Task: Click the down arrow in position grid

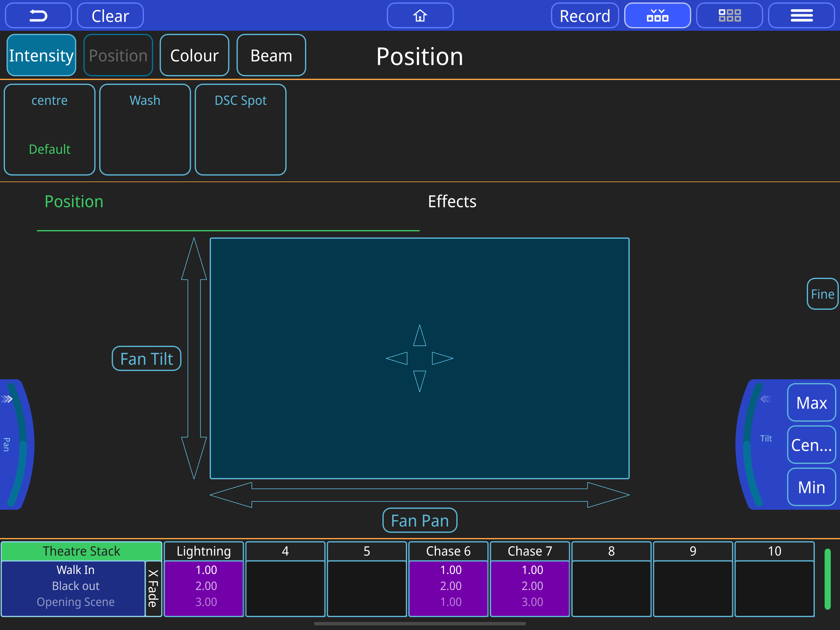Action: click(420, 381)
